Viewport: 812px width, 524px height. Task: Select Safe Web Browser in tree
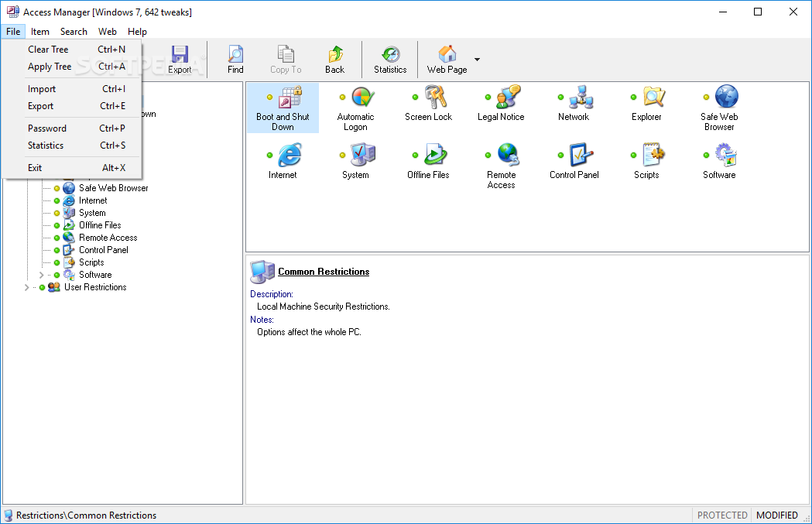click(x=114, y=188)
